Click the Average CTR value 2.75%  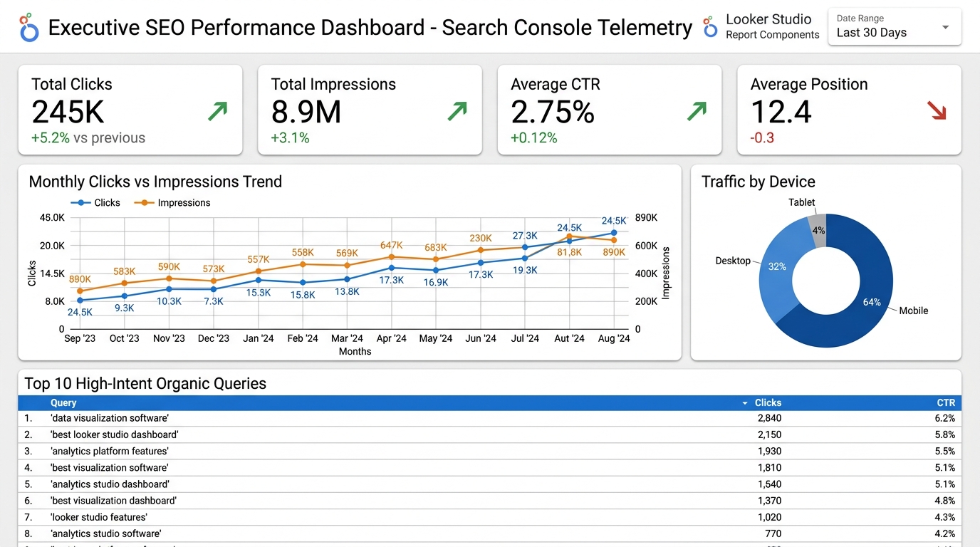click(553, 112)
